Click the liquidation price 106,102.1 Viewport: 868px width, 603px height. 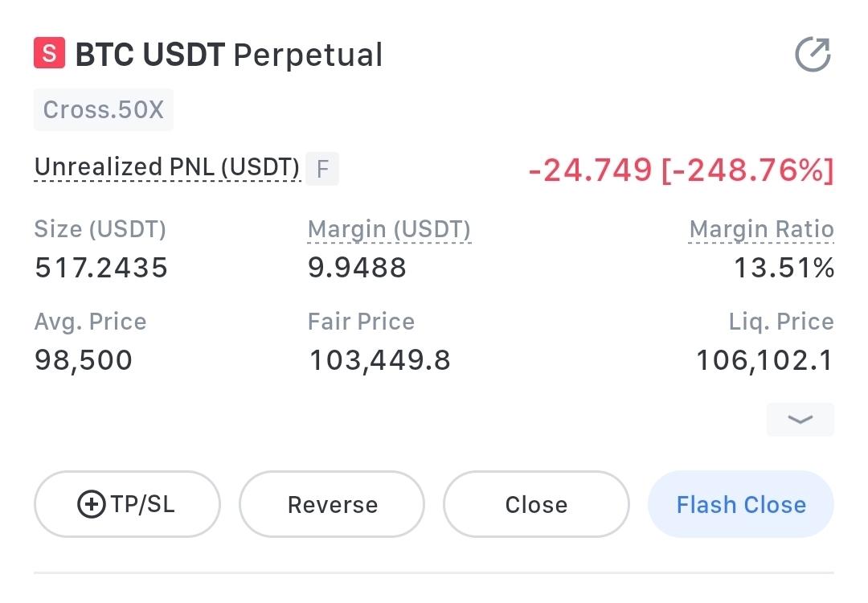point(764,360)
